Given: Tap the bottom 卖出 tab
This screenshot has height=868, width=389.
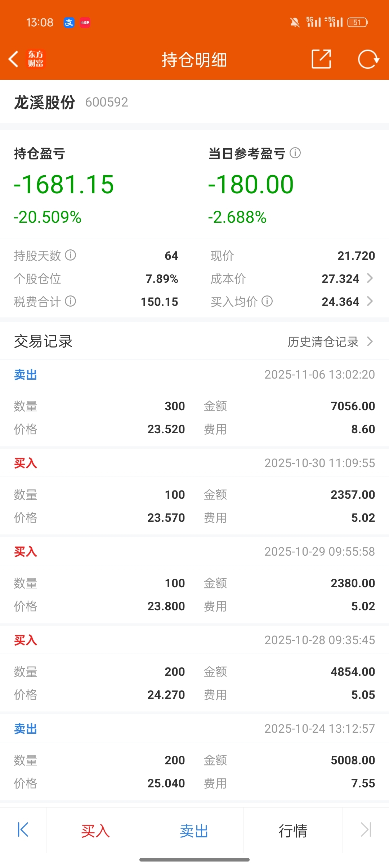Looking at the screenshot, I should click(194, 831).
